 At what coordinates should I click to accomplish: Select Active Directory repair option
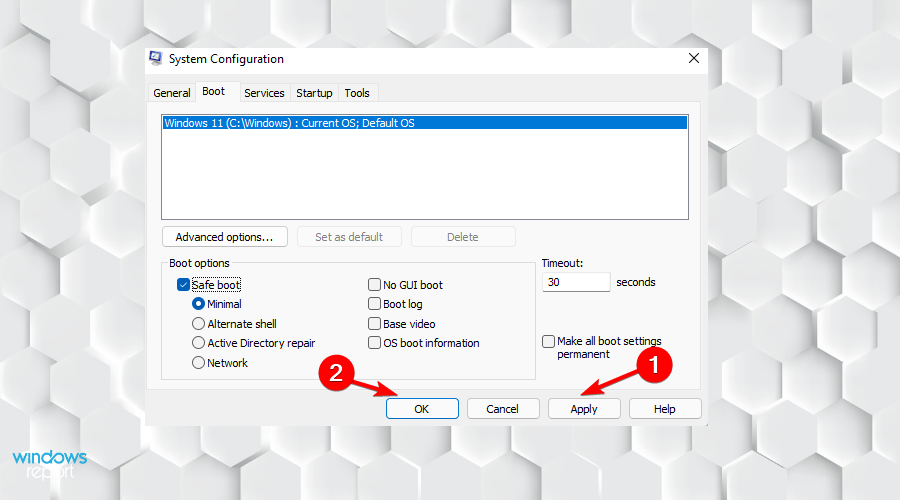pos(198,343)
